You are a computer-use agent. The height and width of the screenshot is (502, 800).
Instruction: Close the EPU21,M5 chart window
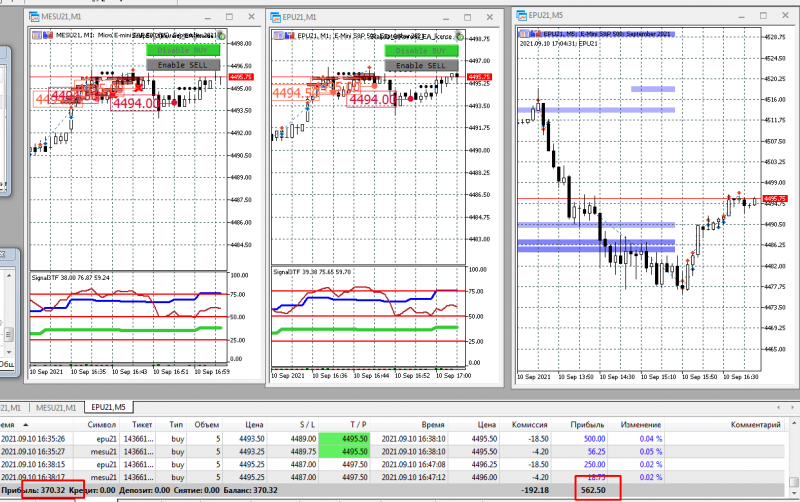pyautogui.click(x=786, y=16)
